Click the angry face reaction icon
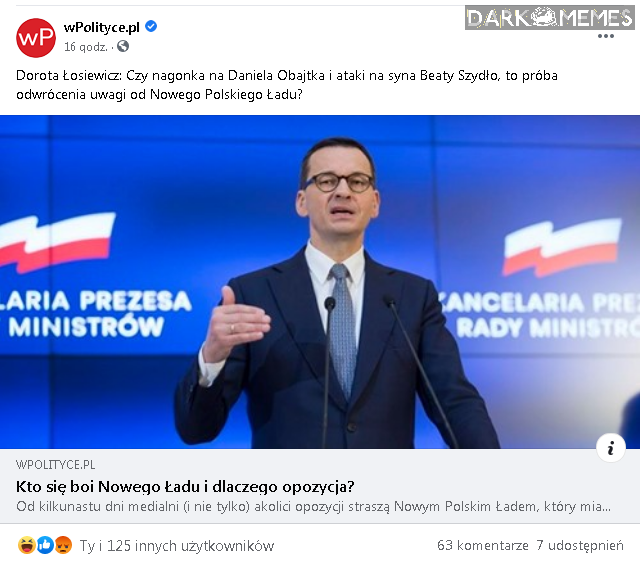 point(63,545)
